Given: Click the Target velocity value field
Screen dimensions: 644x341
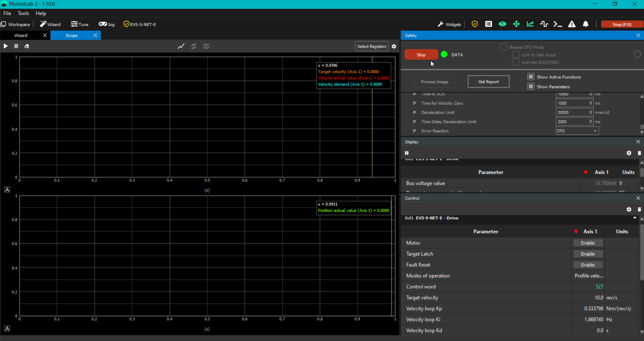Looking at the screenshot, I should (588, 298).
